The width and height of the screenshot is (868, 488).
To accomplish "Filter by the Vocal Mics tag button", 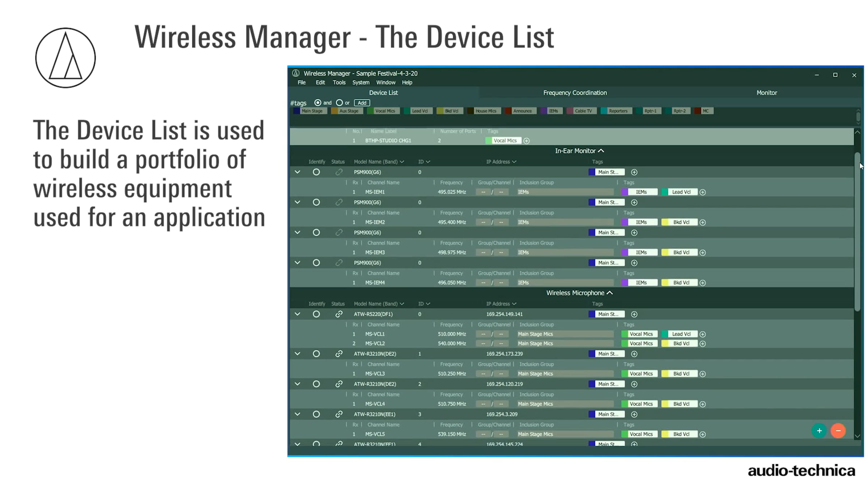I will coord(384,111).
